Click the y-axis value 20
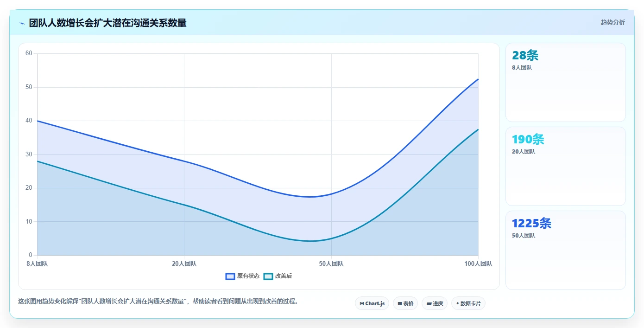The image size is (644, 328). pyautogui.click(x=29, y=188)
